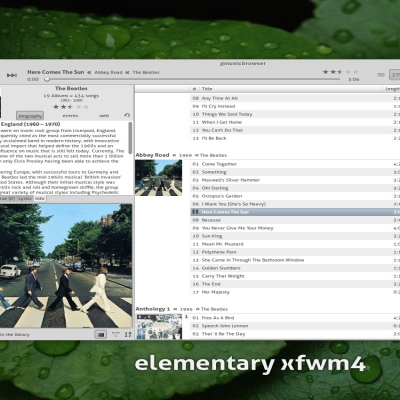This screenshot has height=400, width=400.
Task: Select the song I'll Be Back
Action: pos(295,138)
